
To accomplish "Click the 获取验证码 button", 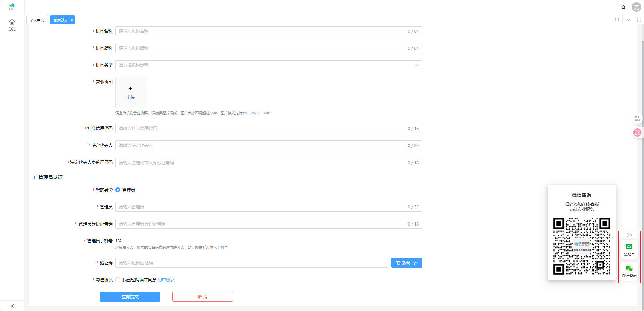I will [x=407, y=263].
